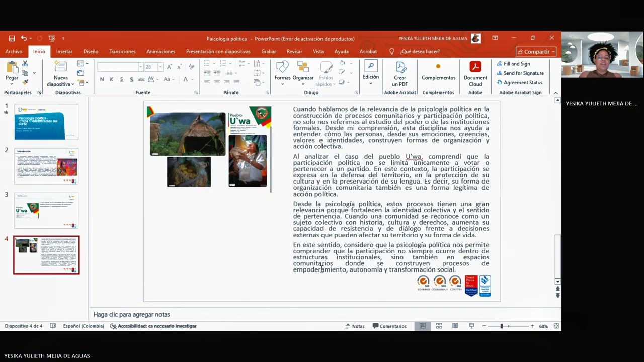The image size is (644, 362).
Task: Reset slide layout icon in Diapositivas
Action: (x=80, y=73)
